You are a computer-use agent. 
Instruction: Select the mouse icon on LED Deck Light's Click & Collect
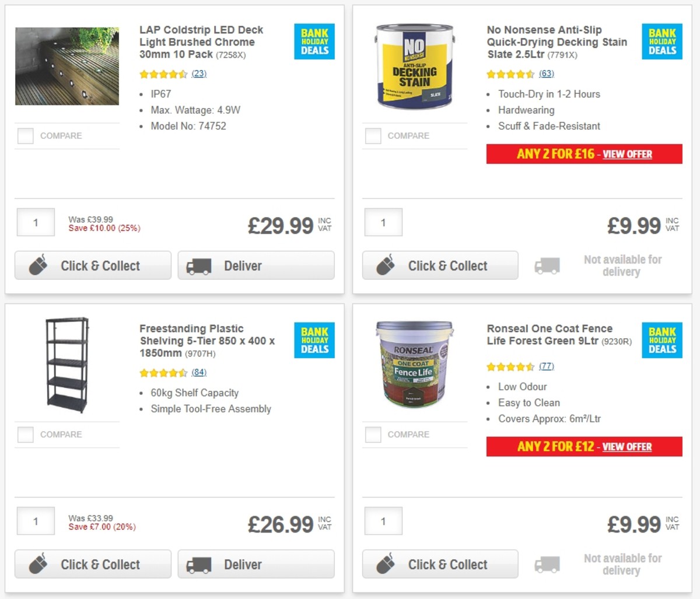(38, 265)
